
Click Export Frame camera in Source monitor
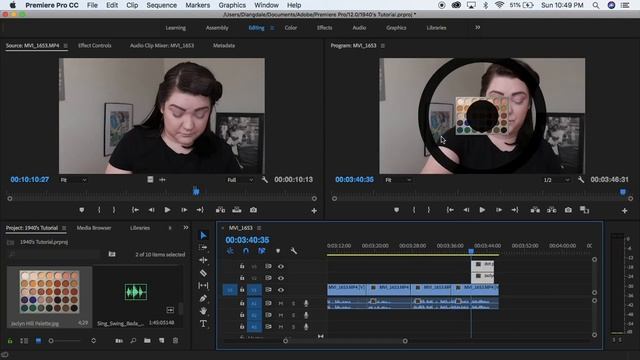coord(253,210)
